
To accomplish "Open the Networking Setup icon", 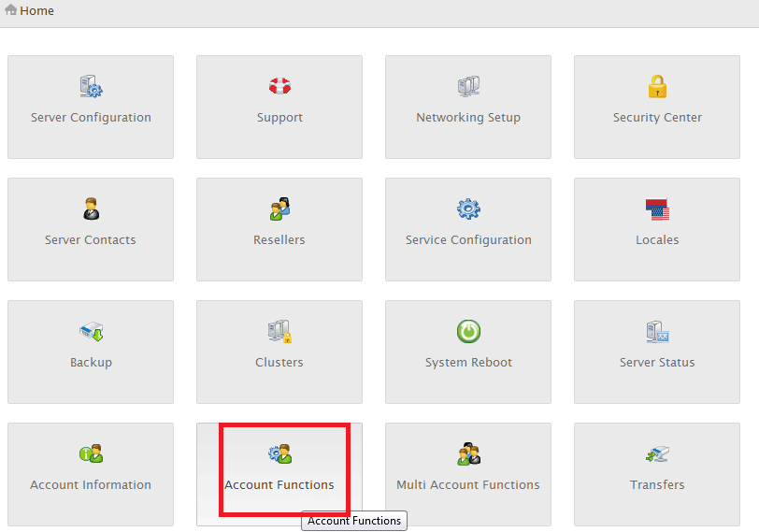I will tap(468, 88).
